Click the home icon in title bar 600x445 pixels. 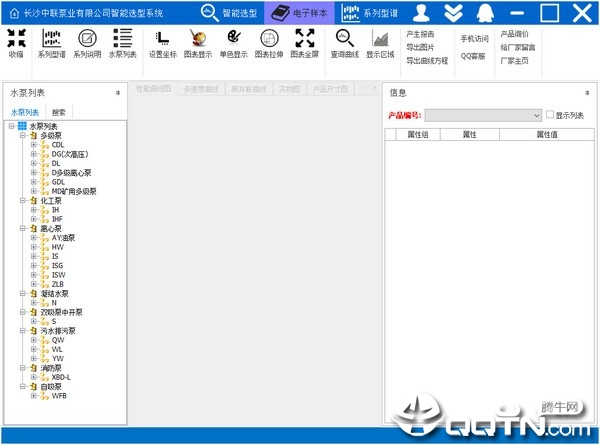click(x=14, y=13)
